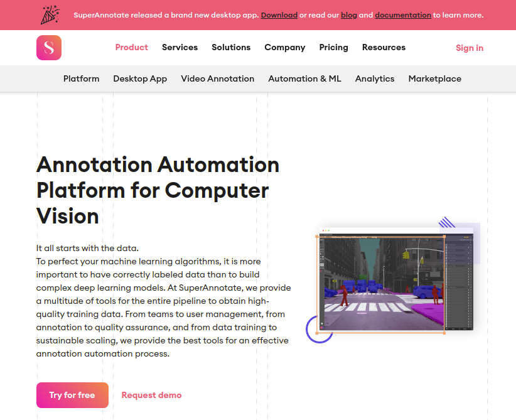Click the text 'It all starts with the data.'

tap(87, 248)
